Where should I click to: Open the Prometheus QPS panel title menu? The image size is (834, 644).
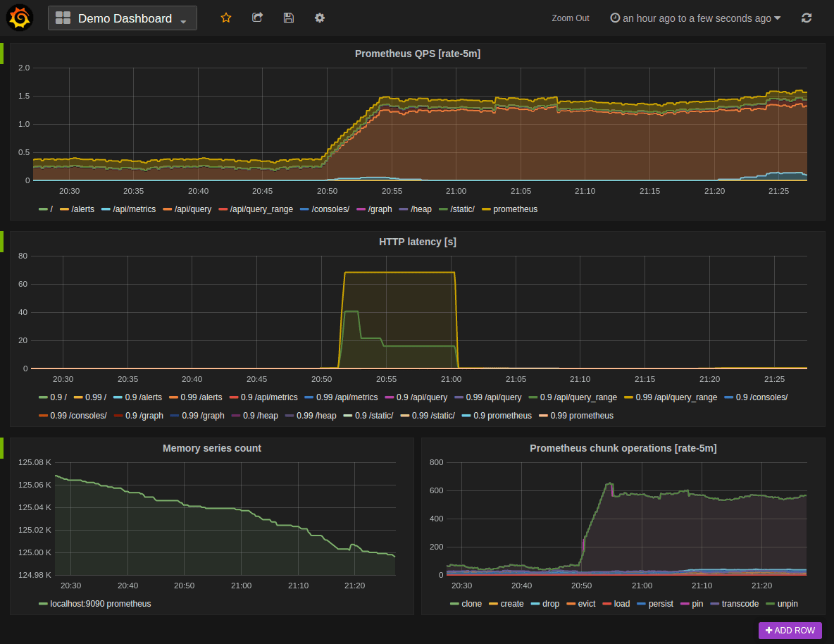click(417, 54)
